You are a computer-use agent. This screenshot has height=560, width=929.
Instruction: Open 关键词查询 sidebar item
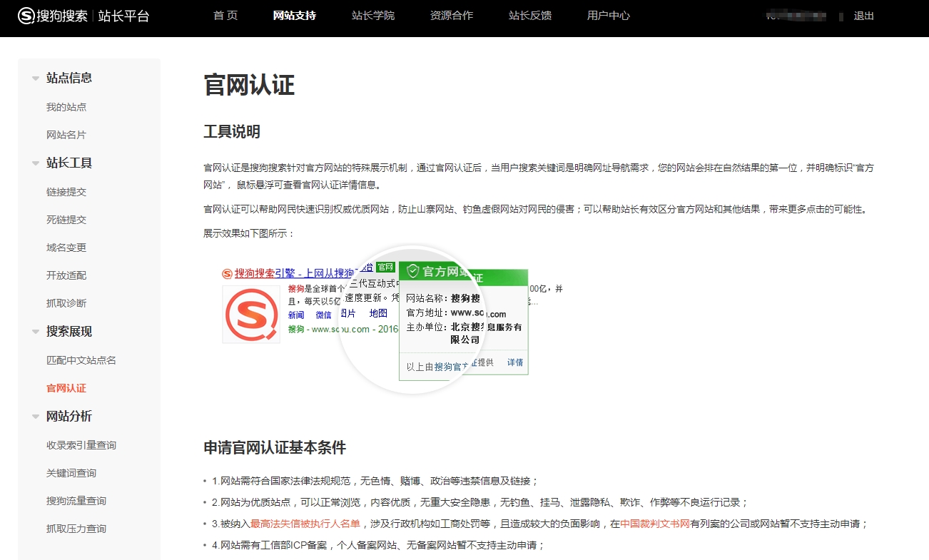click(71, 473)
